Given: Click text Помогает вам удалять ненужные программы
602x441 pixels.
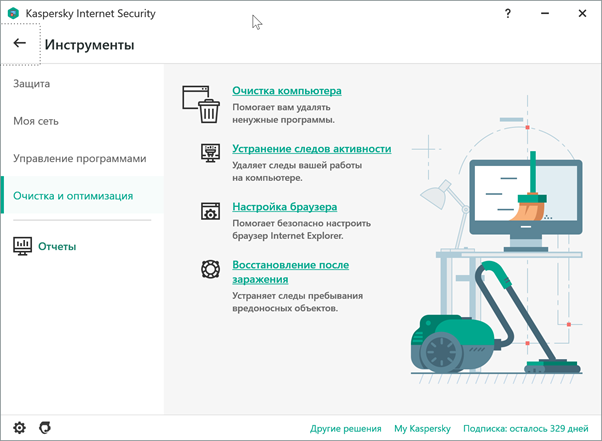Looking at the screenshot, I should click(283, 114).
